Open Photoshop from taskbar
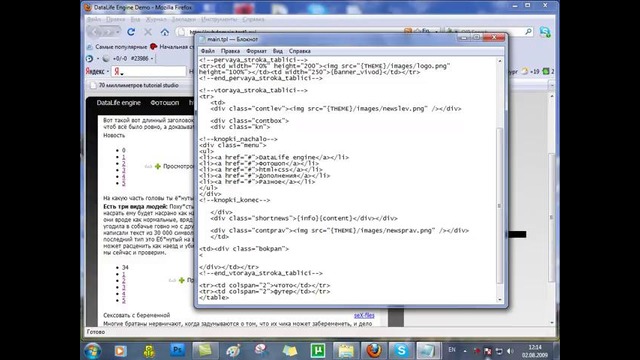640x360 pixels. (x=177, y=351)
